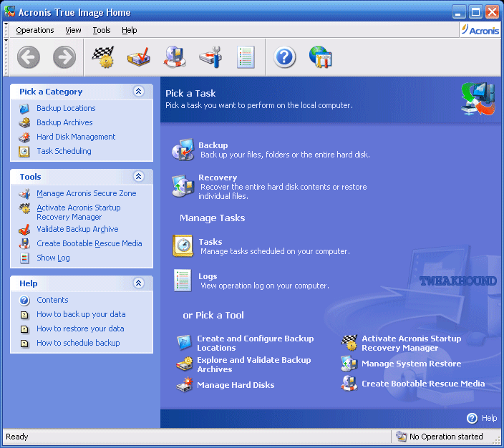Open How to back up your data
This screenshot has height=448, width=504.
pos(81,314)
